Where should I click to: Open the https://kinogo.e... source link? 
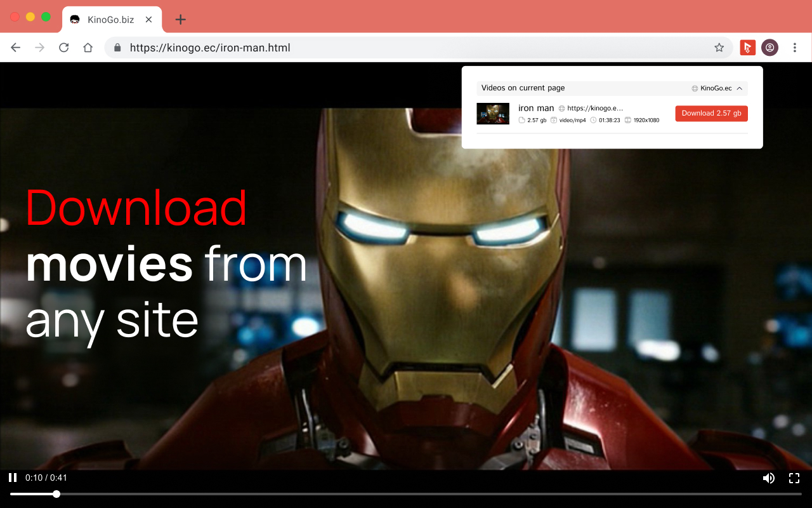click(x=594, y=109)
